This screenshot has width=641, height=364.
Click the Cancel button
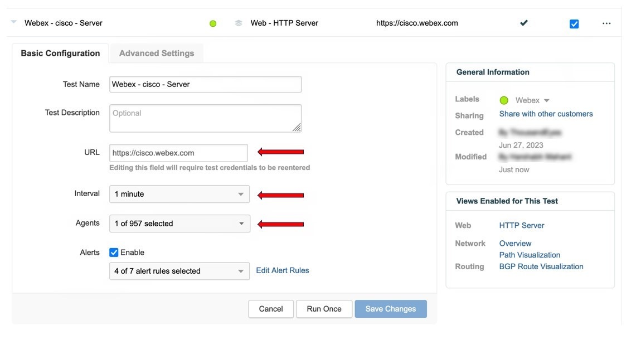pos(271,309)
